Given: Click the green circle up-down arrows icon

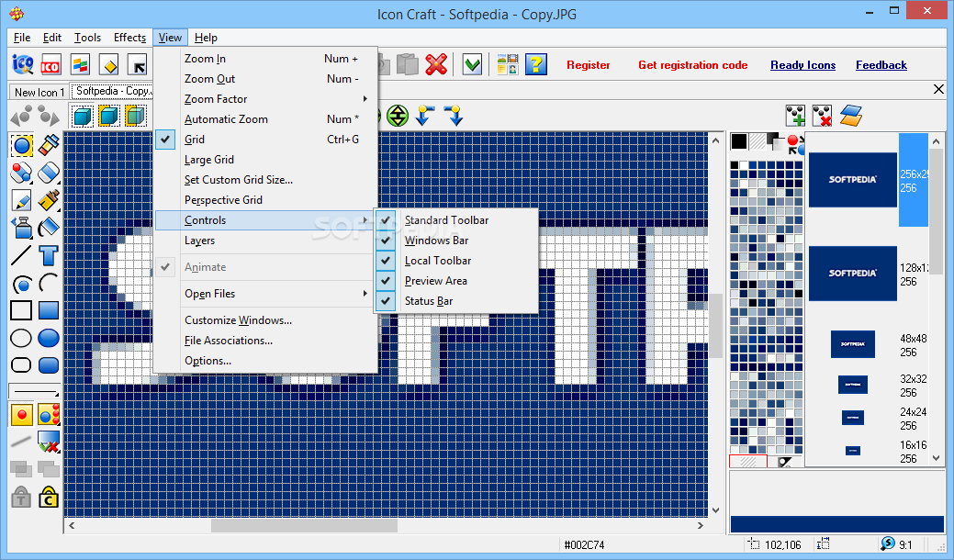Looking at the screenshot, I should (398, 116).
